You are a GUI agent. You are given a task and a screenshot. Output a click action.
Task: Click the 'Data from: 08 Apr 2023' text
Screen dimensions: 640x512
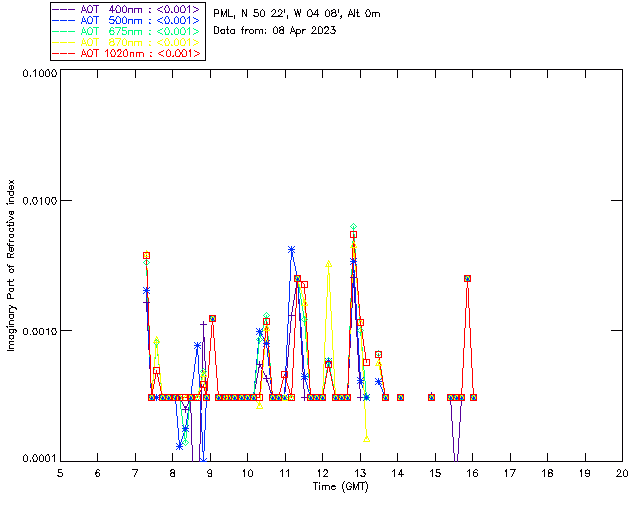[x=275, y=30]
